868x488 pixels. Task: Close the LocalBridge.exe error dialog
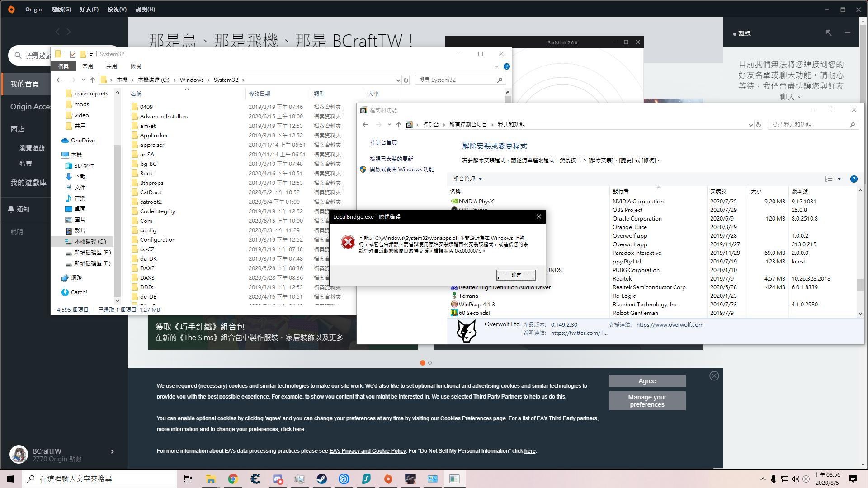pyautogui.click(x=538, y=216)
